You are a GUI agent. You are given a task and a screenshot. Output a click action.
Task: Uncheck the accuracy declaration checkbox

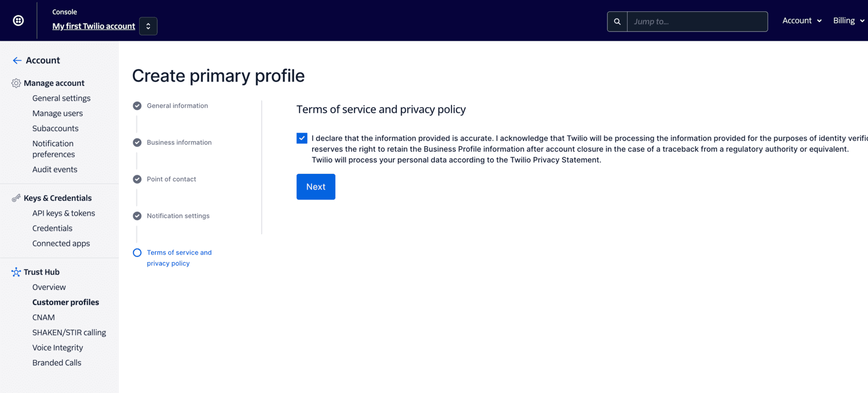pos(302,139)
